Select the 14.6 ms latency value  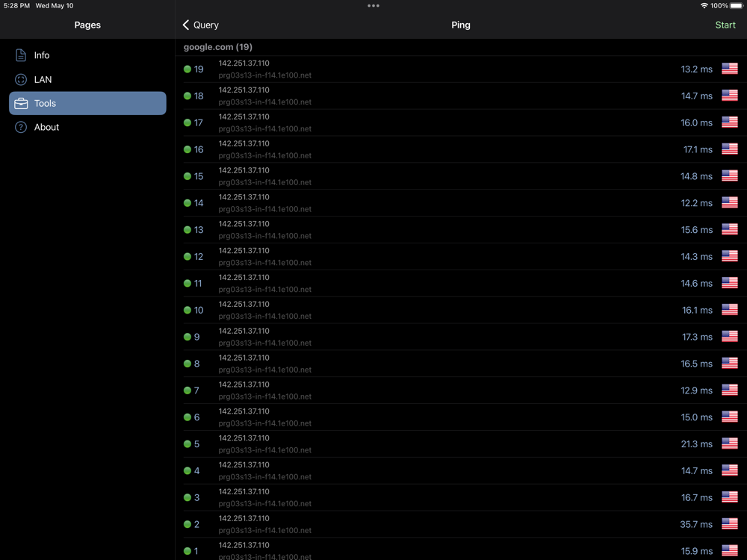point(696,283)
